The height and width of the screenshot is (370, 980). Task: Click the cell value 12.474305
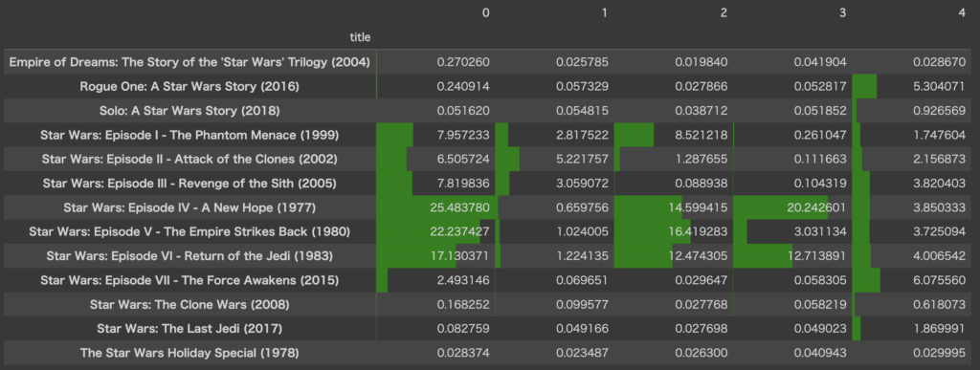click(x=699, y=256)
